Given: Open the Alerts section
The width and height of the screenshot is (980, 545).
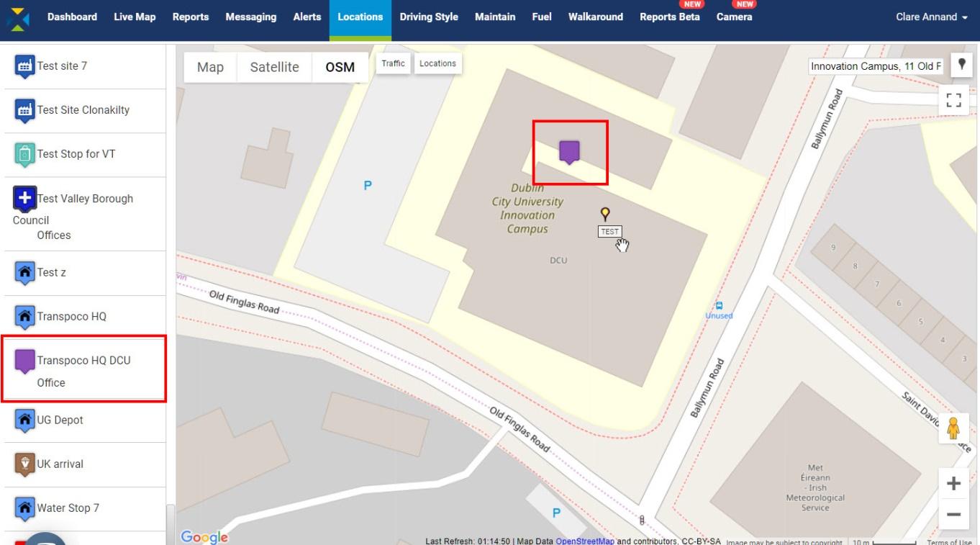Looking at the screenshot, I should pyautogui.click(x=307, y=17).
